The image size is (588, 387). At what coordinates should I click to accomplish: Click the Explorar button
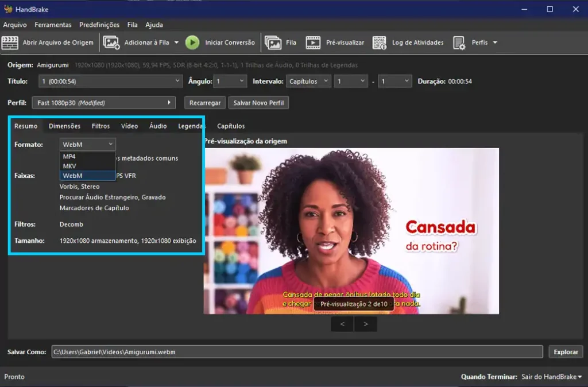[x=566, y=351]
